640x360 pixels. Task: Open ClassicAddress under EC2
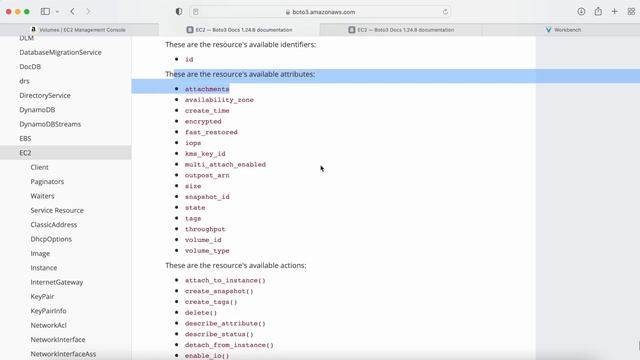pos(54,224)
